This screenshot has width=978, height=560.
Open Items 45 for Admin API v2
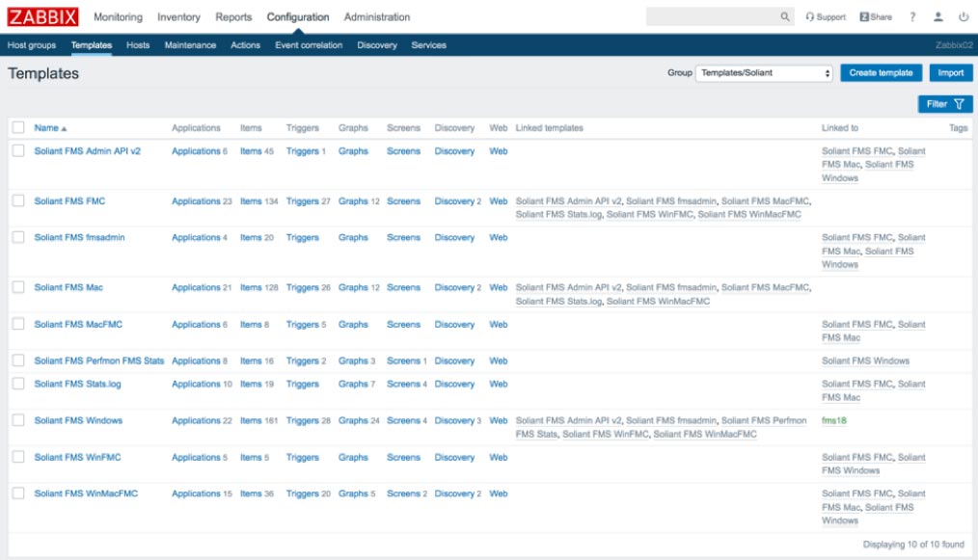[x=251, y=151]
